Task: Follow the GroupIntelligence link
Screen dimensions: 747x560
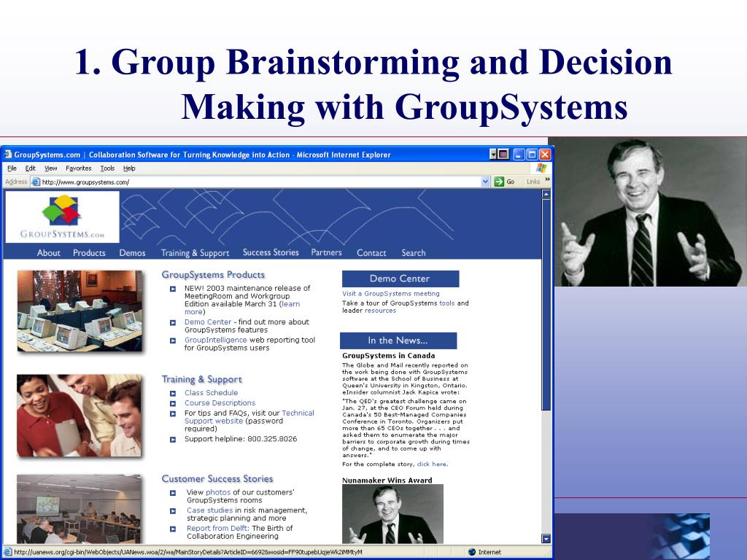Action: (215, 340)
